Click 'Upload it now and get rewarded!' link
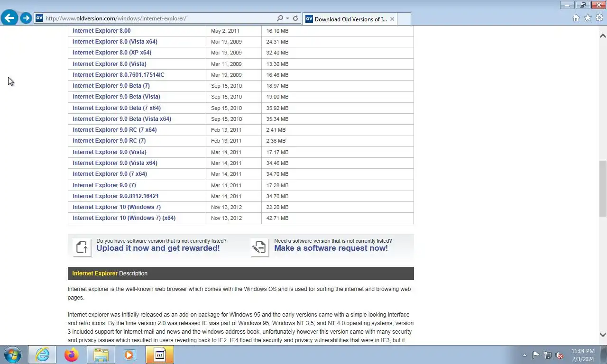The width and height of the screenshot is (607, 364). [x=158, y=248]
